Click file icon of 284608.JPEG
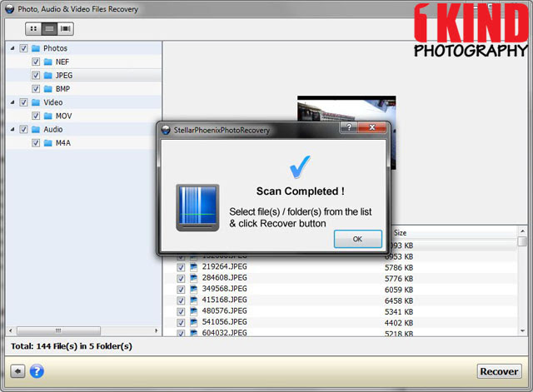The image size is (533, 392). point(193,278)
